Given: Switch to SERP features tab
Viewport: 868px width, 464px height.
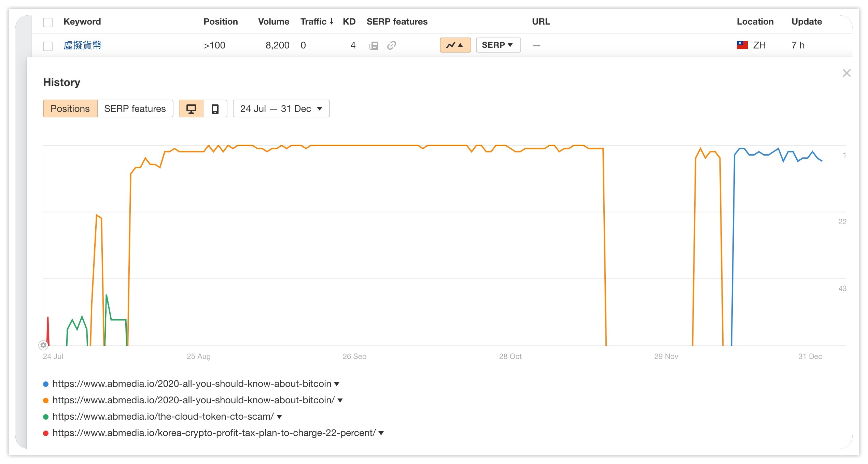Looking at the screenshot, I should (x=135, y=109).
